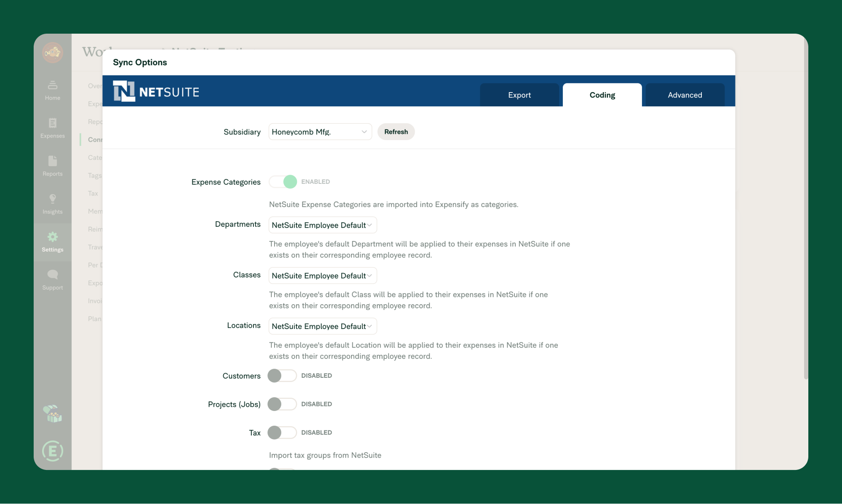Enable the Tax toggle
The width and height of the screenshot is (842, 504).
click(282, 432)
